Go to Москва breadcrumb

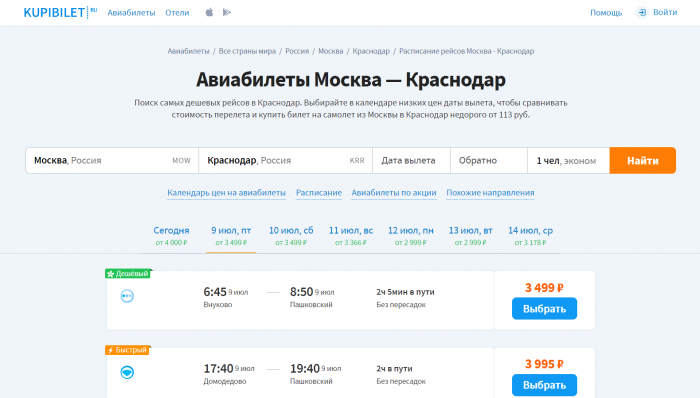click(331, 51)
